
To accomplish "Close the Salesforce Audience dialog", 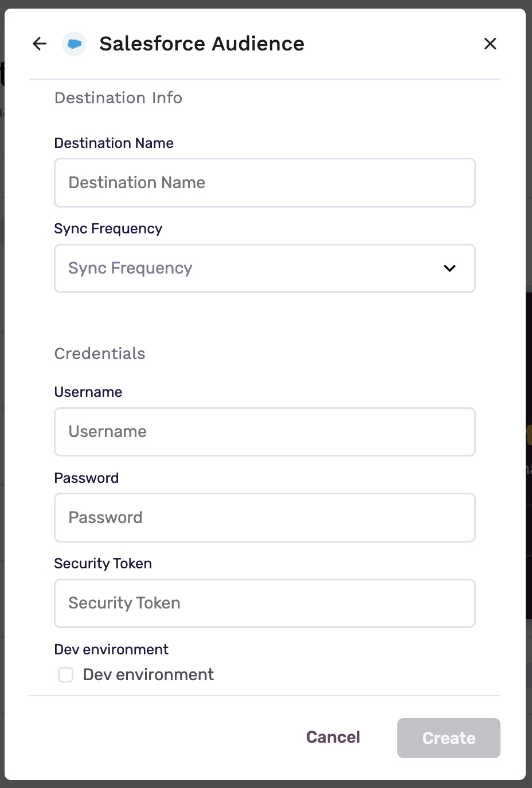I will 490,44.
